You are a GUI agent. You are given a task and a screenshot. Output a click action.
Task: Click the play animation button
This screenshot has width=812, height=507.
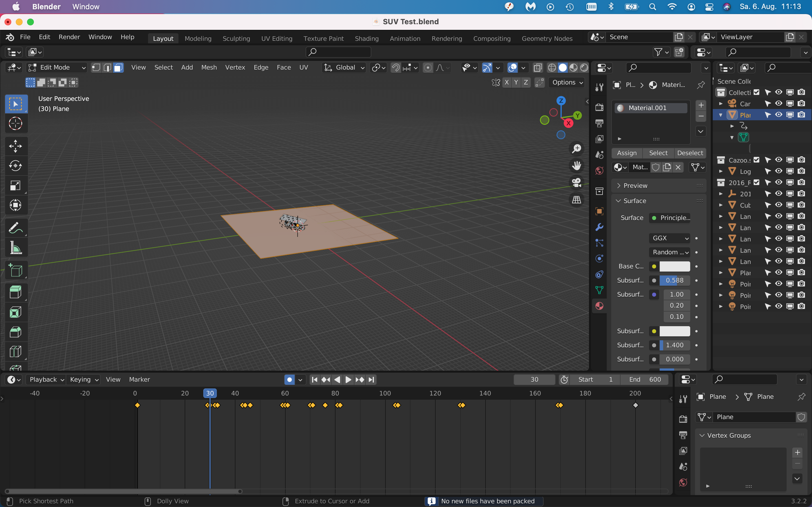click(x=348, y=380)
